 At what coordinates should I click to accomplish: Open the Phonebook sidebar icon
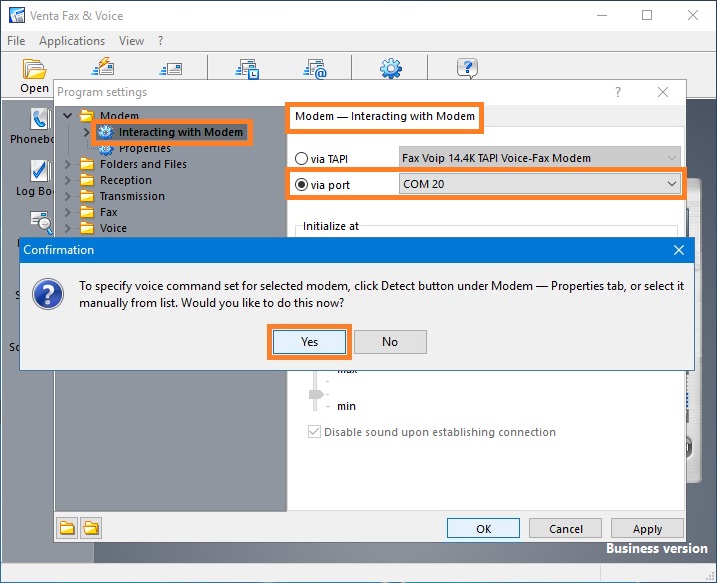pyautogui.click(x=41, y=119)
